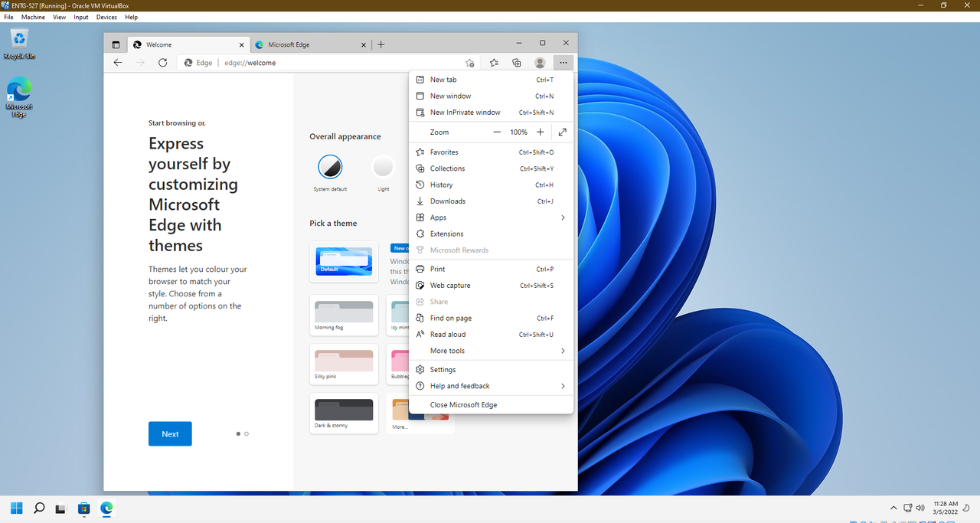The height and width of the screenshot is (523, 980).
Task: Open a new tab with the plus icon
Action: (381, 44)
